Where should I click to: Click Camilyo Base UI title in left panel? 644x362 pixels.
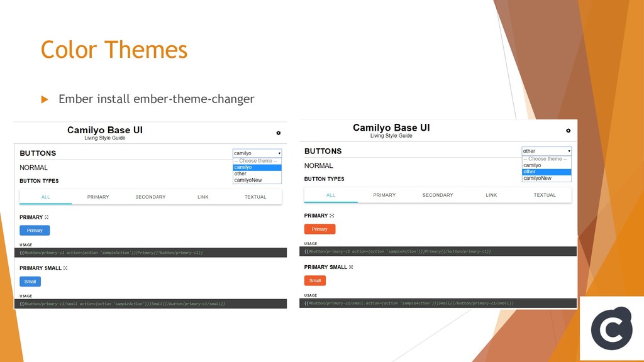tap(105, 130)
